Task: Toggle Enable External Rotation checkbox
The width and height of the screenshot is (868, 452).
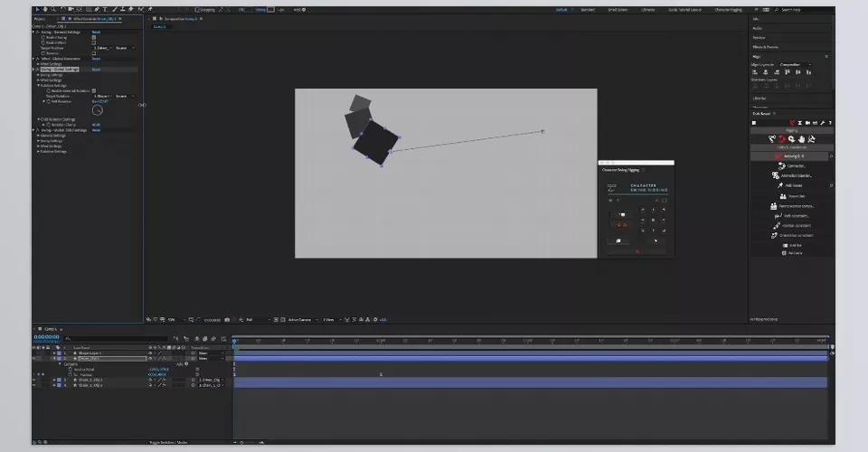Action: tap(93, 90)
